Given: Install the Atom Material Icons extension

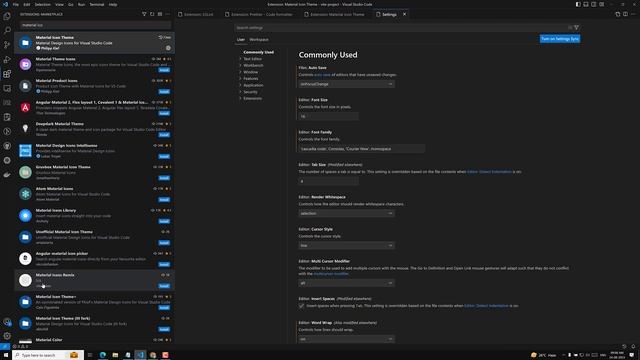Looking at the screenshot, I should pos(164,200).
